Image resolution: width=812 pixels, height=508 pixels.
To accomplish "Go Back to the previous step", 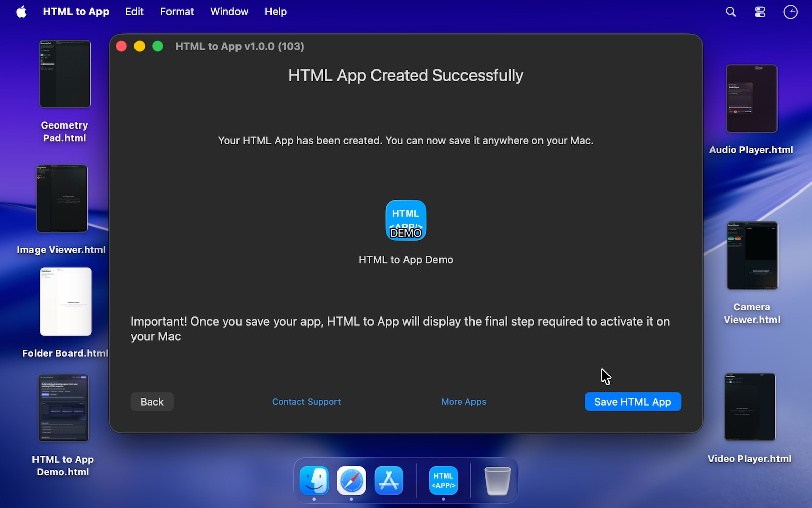I will [x=152, y=402].
